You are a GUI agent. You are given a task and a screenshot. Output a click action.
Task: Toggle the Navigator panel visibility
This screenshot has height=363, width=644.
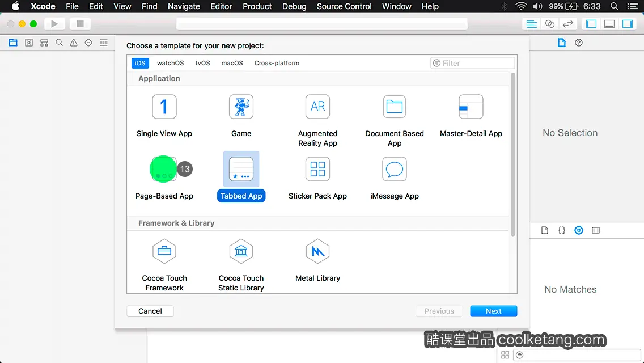(591, 24)
